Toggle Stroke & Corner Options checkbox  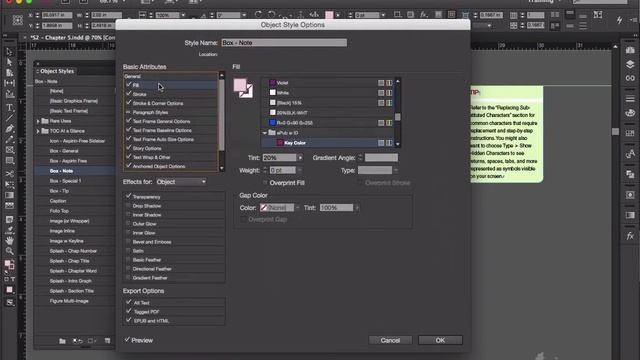129,102
